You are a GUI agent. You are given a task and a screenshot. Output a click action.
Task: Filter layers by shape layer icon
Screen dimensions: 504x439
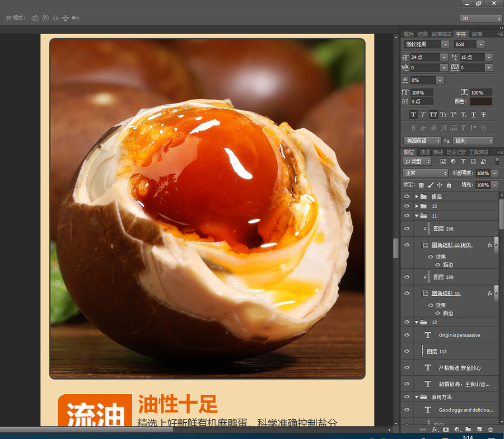coord(473,161)
